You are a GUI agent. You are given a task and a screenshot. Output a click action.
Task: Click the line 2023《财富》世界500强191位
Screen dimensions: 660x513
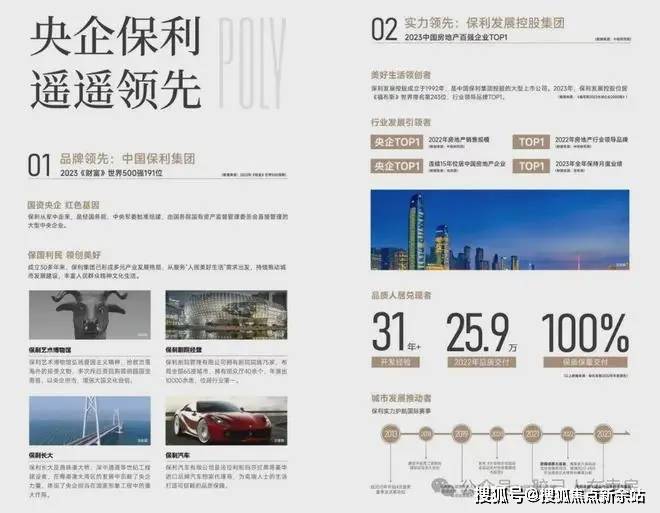111,173
